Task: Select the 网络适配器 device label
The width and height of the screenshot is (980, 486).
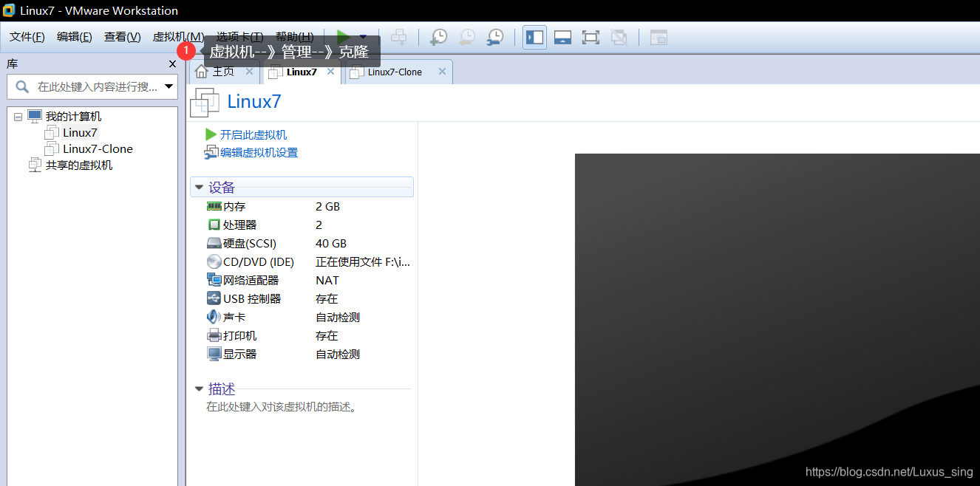Action: pyautogui.click(x=251, y=281)
